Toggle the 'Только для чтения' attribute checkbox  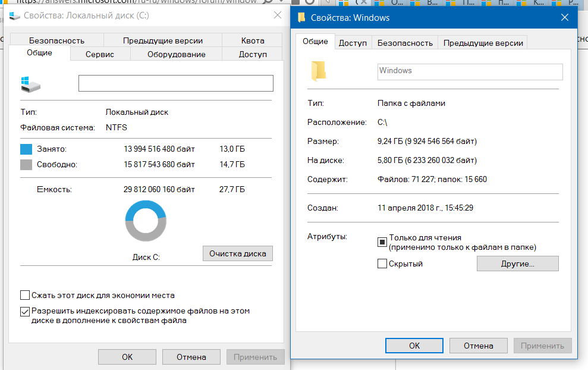pos(382,242)
